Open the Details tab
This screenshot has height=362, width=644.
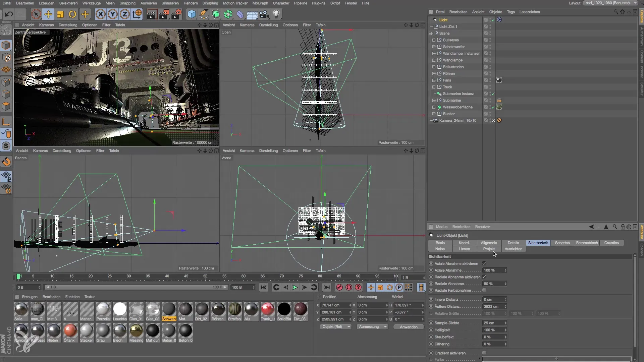pyautogui.click(x=513, y=243)
